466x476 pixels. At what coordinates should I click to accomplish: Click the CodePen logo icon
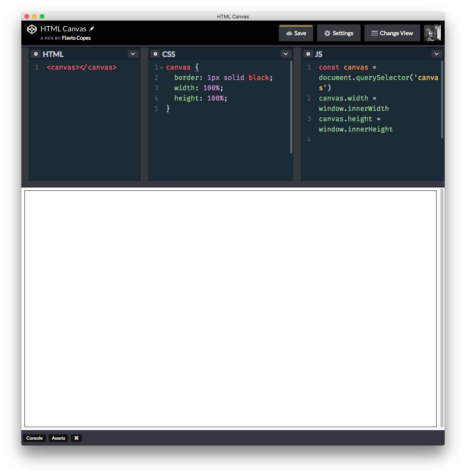coord(32,29)
